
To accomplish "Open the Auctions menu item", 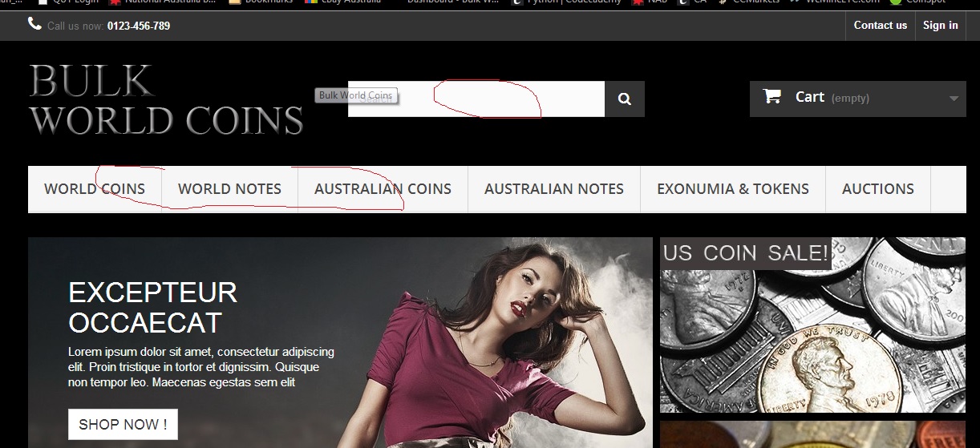I will pos(878,189).
